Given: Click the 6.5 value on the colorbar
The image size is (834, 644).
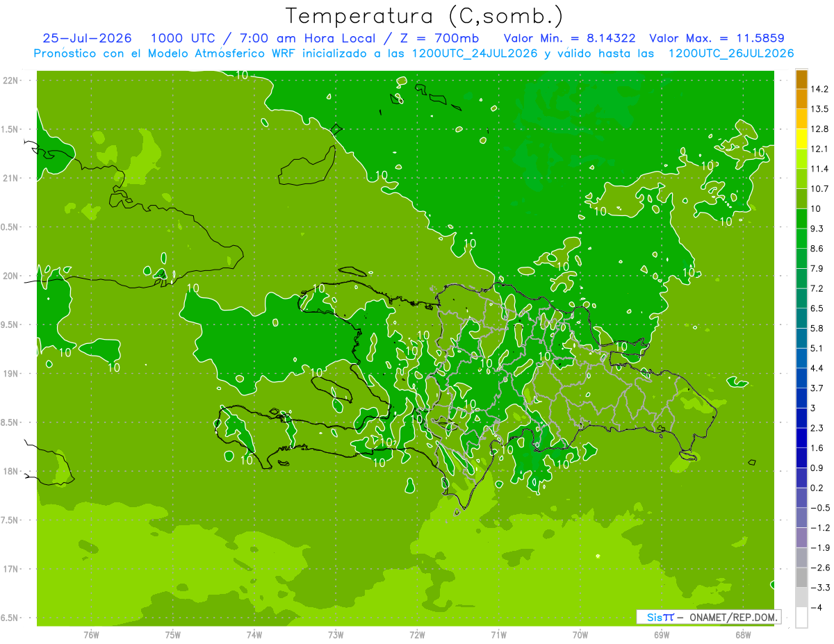Looking at the screenshot, I should coord(817,308).
